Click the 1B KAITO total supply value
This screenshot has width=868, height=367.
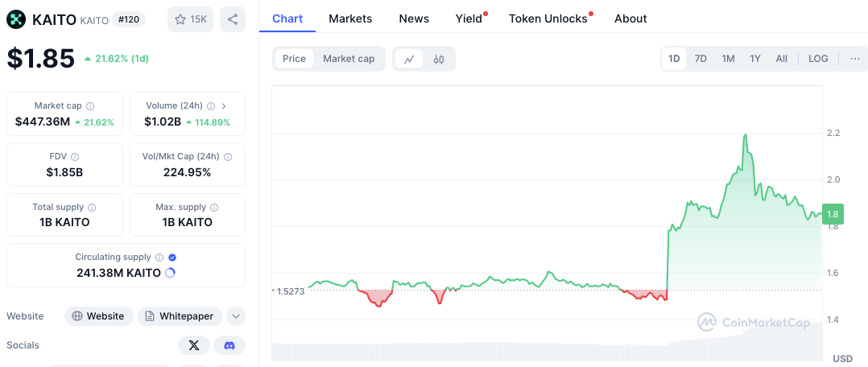point(64,222)
